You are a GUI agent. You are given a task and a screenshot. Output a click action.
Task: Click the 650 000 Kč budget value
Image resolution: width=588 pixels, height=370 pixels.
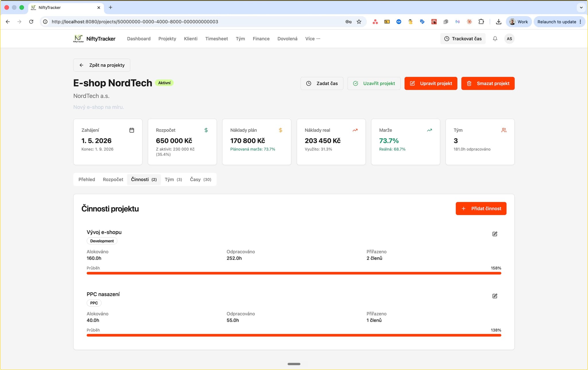tap(174, 141)
